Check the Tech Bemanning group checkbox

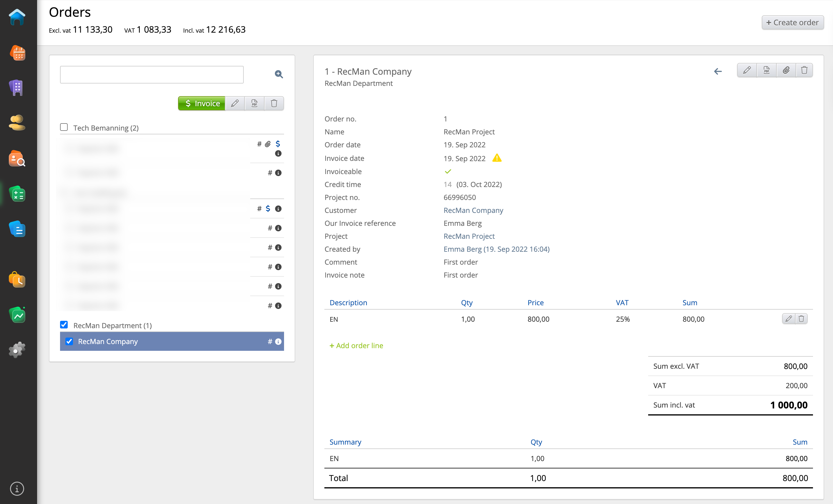(64, 127)
